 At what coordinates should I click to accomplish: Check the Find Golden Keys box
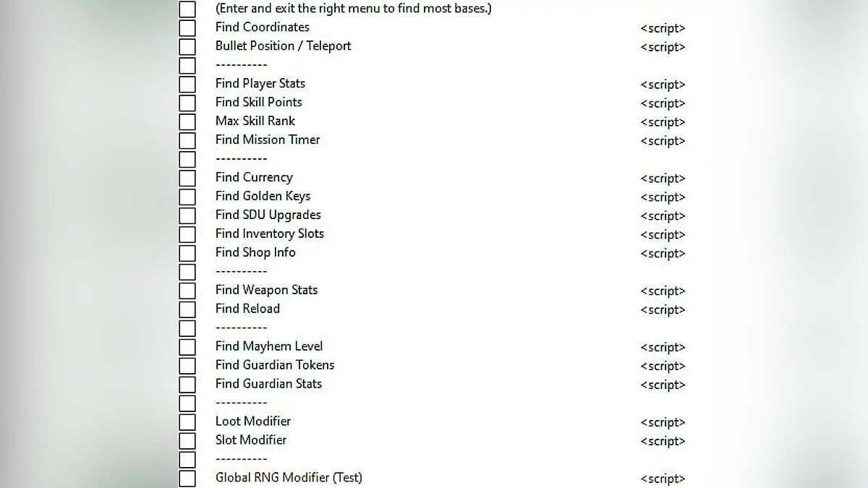187,197
